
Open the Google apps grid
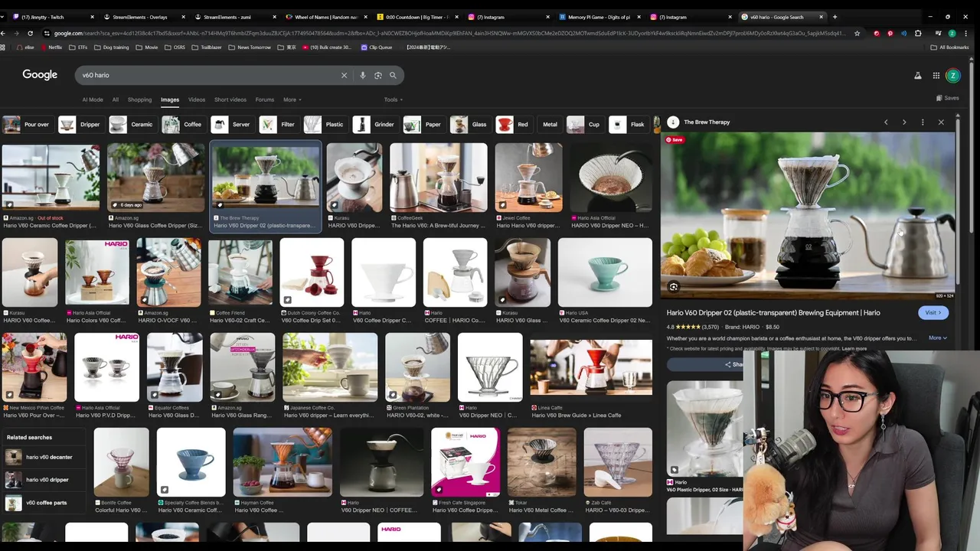coord(936,75)
